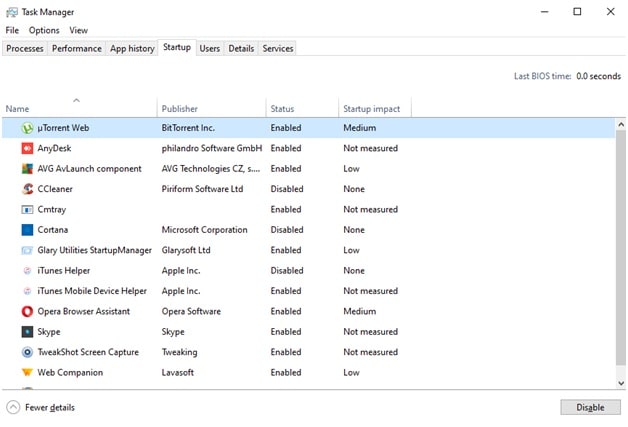
Task: Switch to the App history tab
Action: click(x=132, y=48)
